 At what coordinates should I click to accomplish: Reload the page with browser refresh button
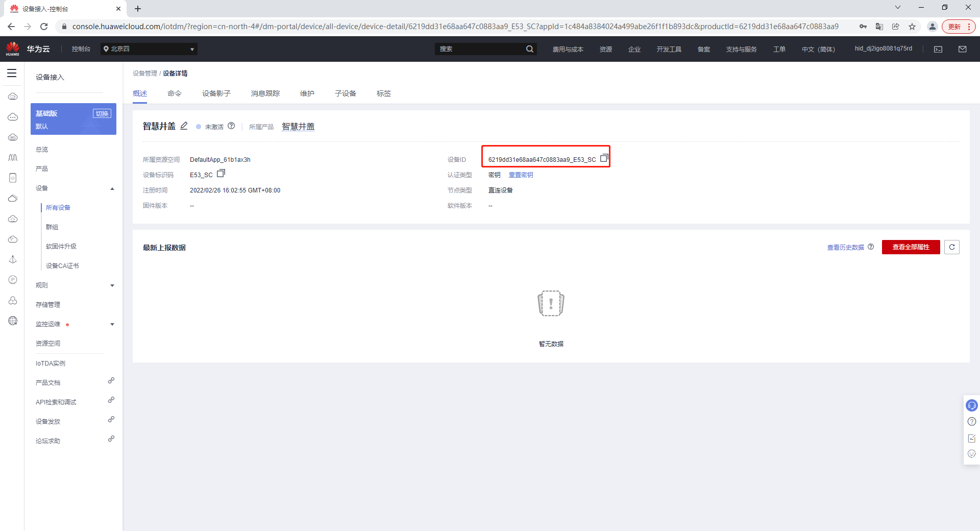[x=44, y=27]
